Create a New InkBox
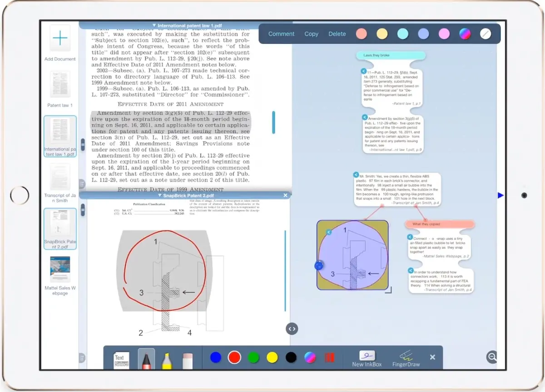This screenshot has width=545, height=392. pos(367,358)
